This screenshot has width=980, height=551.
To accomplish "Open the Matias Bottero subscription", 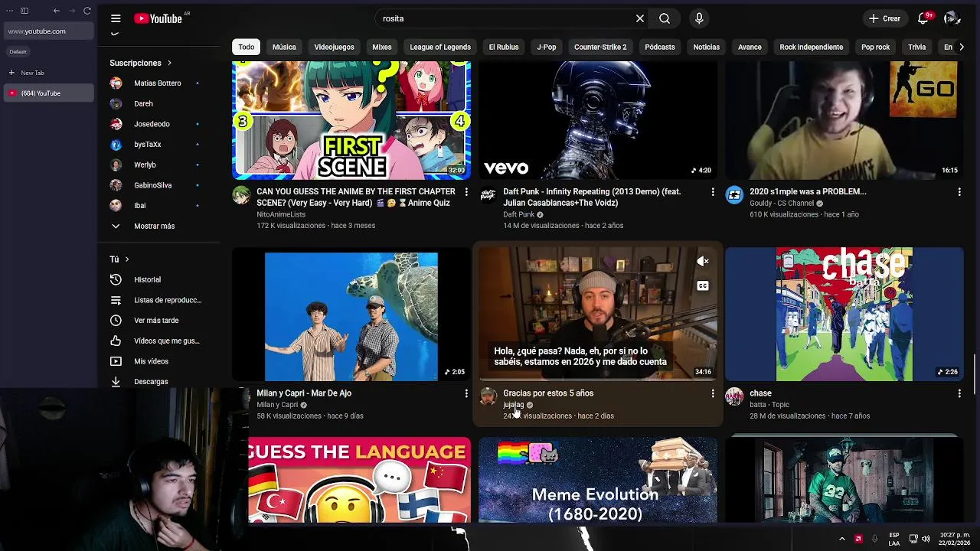I will [158, 83].
